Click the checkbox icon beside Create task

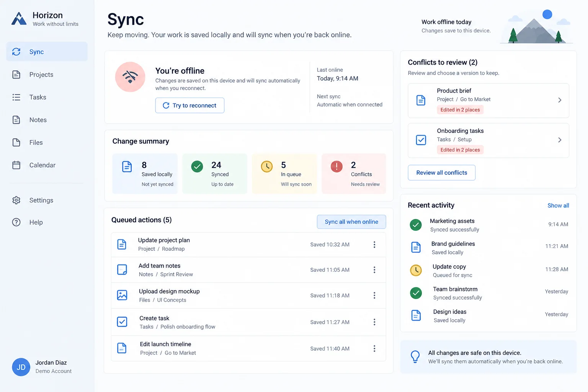[122, 322]
